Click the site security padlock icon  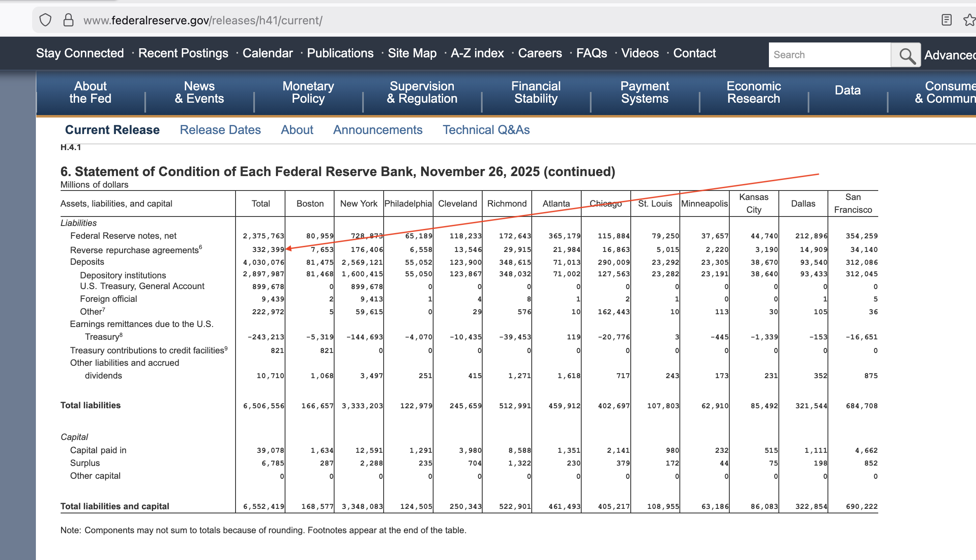pyautogui.click(x=68, y=20)
